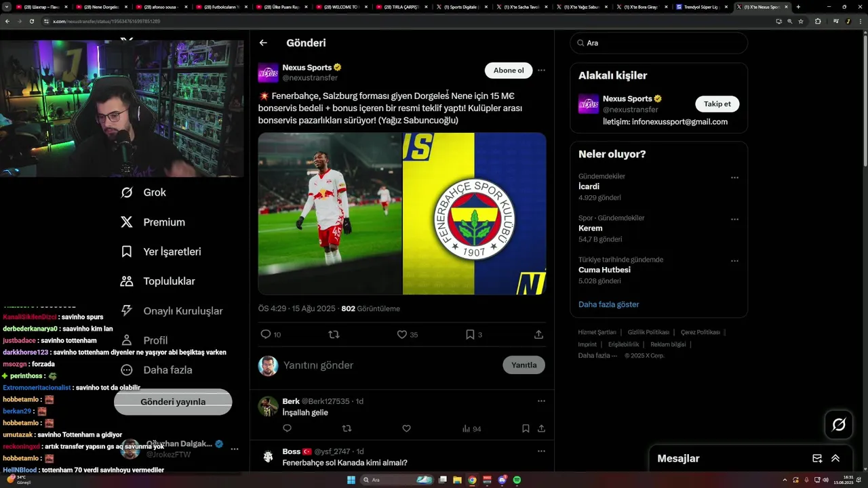Switch to WELCOME TO browser tab

[x=340, y=7]
